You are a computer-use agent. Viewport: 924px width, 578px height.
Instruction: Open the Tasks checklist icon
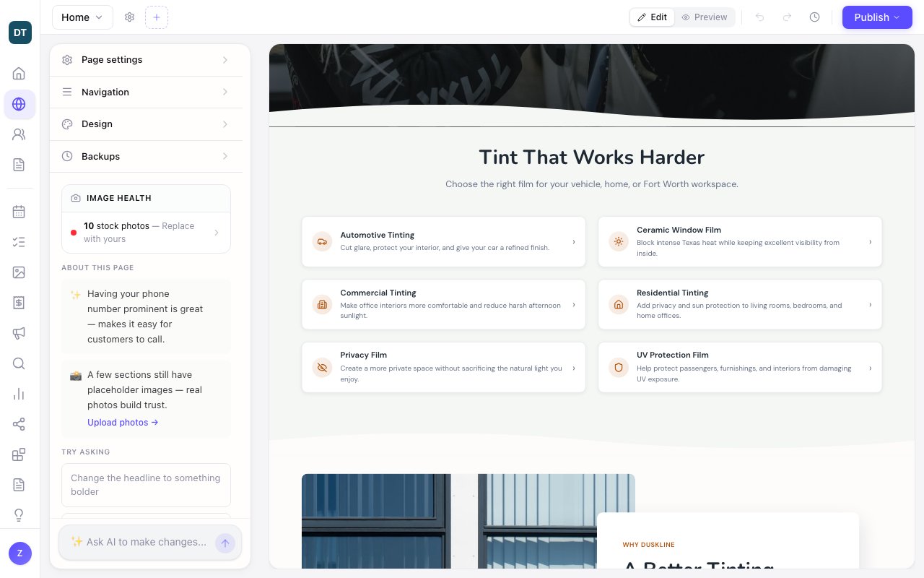(x=19, y=242)
